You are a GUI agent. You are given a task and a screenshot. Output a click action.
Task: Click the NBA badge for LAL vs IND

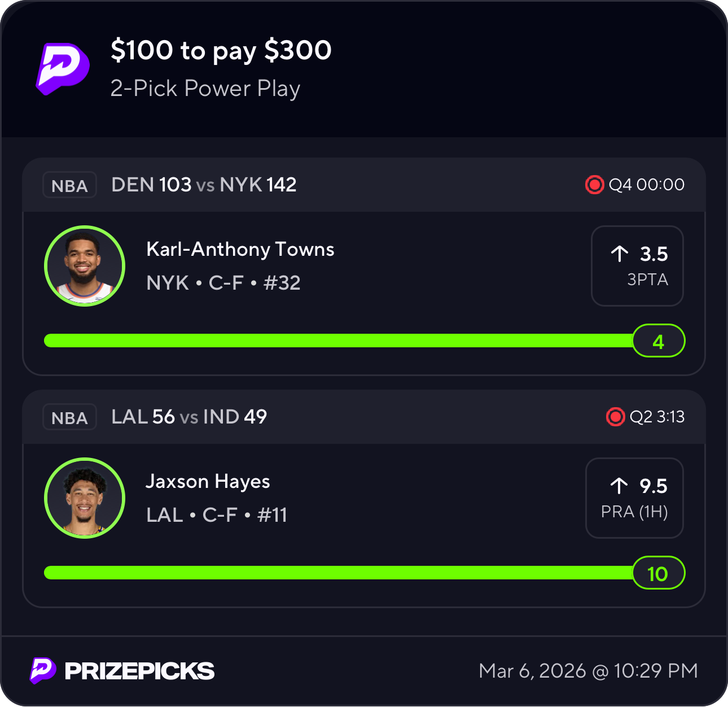coord(69,417)
